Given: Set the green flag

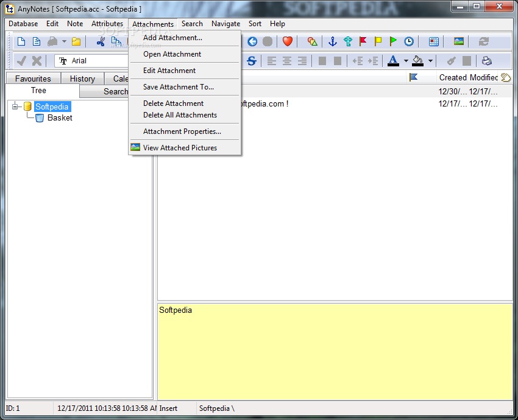Looking at the screenshot, I should 393,41.
